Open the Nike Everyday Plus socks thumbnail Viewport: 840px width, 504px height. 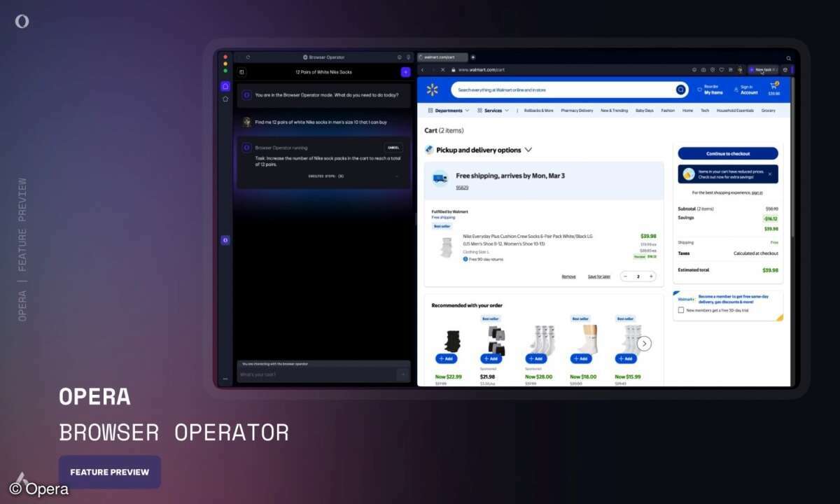point(445,247)
